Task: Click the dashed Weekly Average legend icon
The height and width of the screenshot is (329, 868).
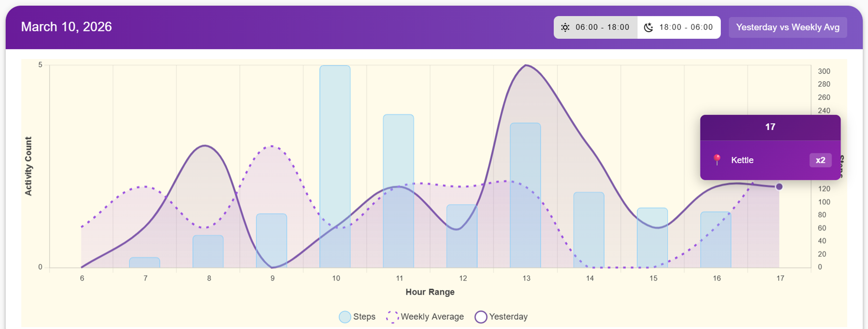Action: coord(392,317)
